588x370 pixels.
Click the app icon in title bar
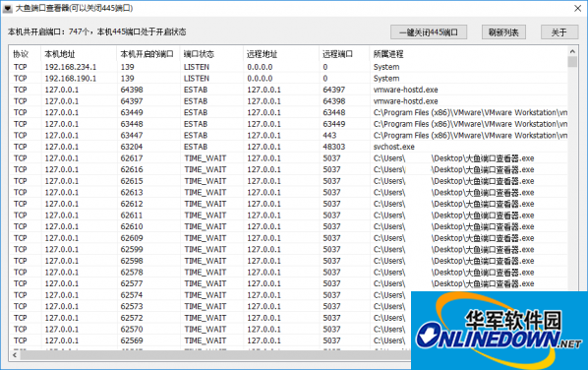click(x=8, y=8)
